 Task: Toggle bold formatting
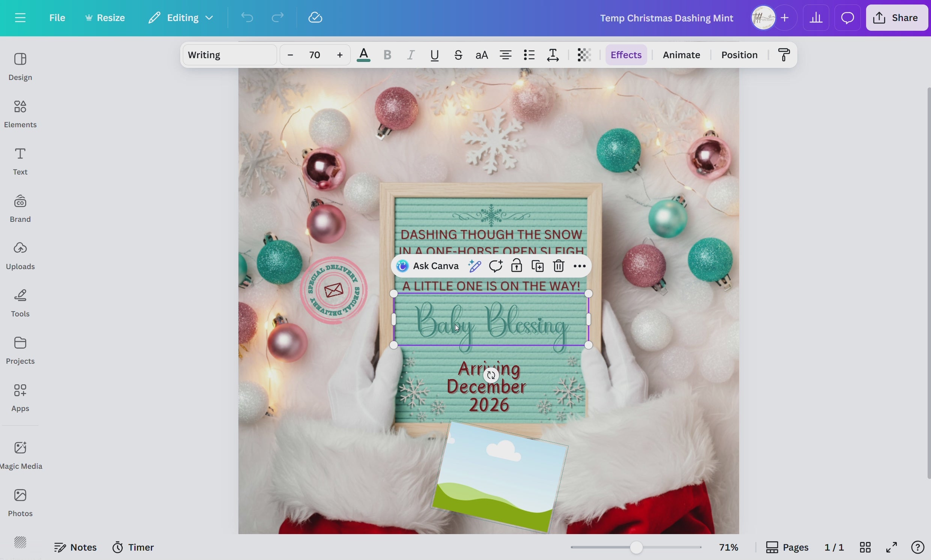[387, 55]
